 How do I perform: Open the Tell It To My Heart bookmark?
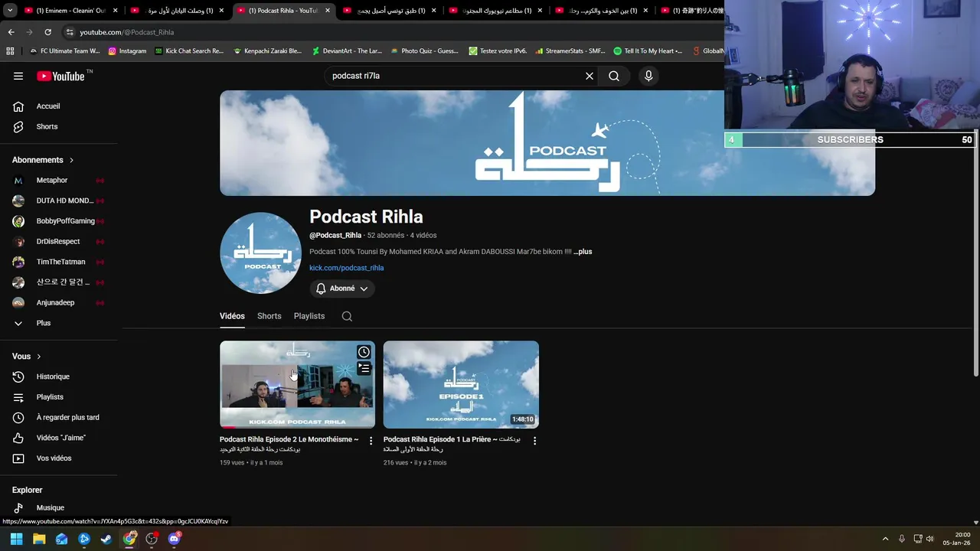pyautogui.click(x=648, y=51)
